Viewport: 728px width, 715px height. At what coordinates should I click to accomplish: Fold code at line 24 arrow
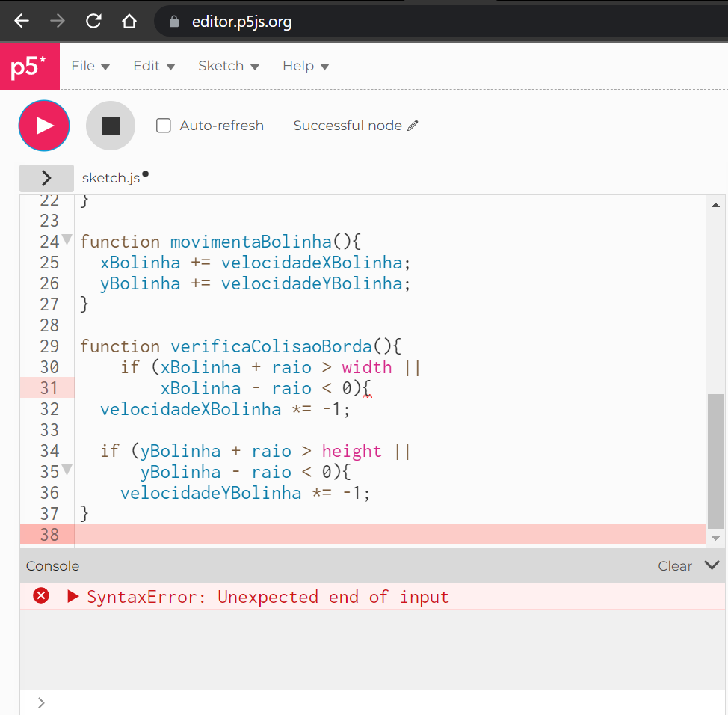(x=67, y=240)
